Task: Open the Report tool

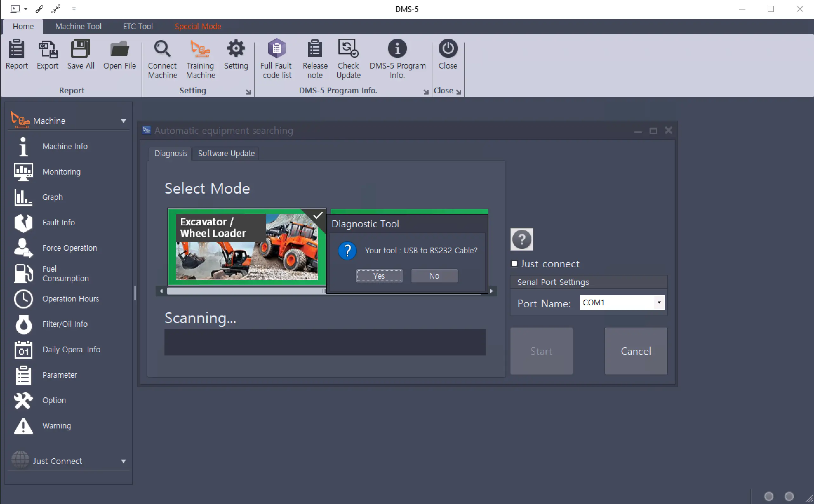Action: coord(16,57)
